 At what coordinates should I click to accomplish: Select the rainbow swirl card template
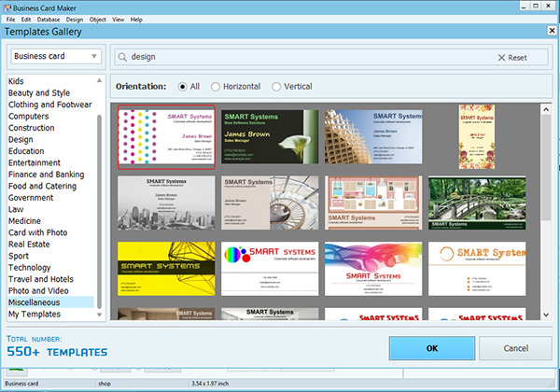373,268
